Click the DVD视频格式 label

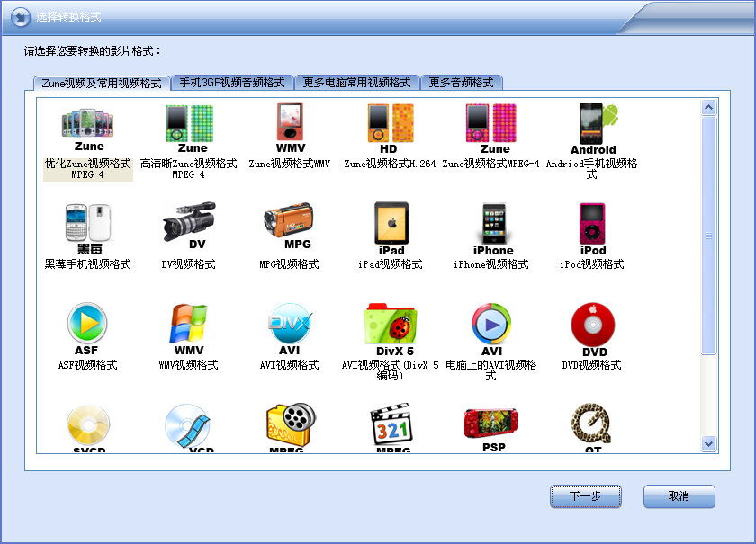pos(591,365)
